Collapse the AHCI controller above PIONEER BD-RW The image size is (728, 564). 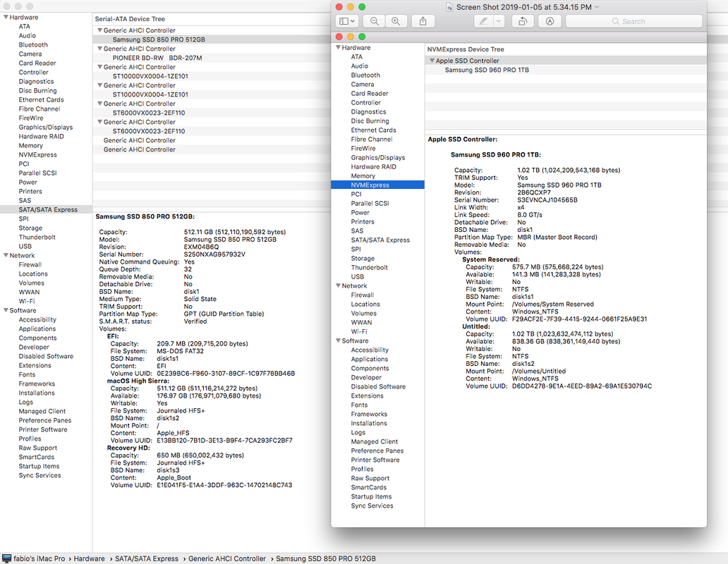pyautogui.click(x=100, y=48)
